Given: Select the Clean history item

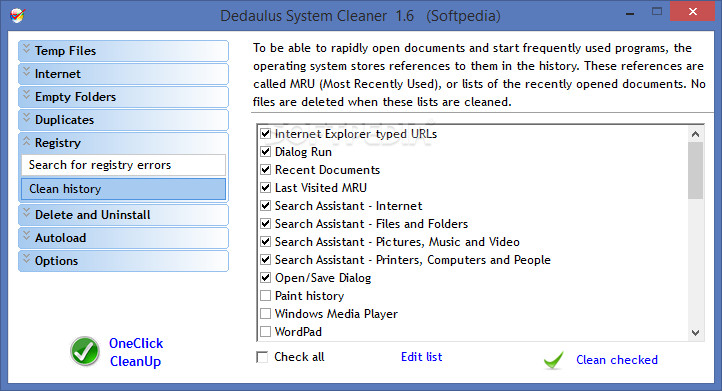Looking at the screenshot, I should click(x=123, y=189).
